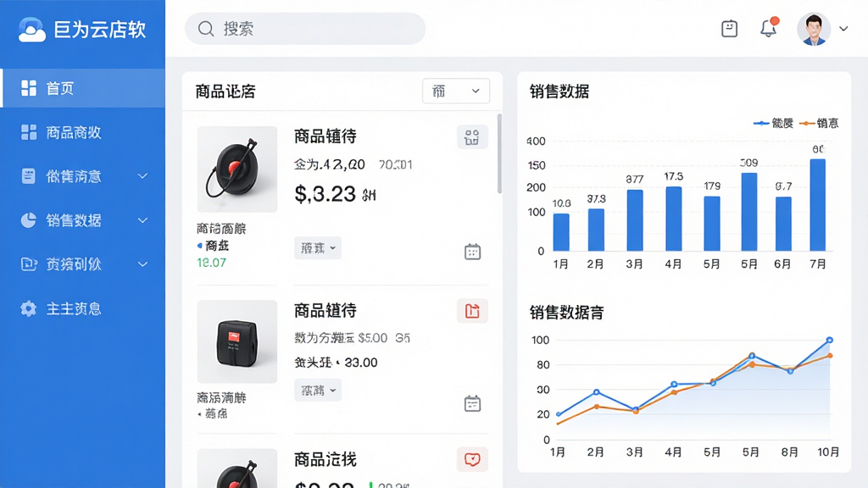The width and height of the screenshot is (868, 488).
Task: Click the red export icon on second product
Action: (472, 311)
